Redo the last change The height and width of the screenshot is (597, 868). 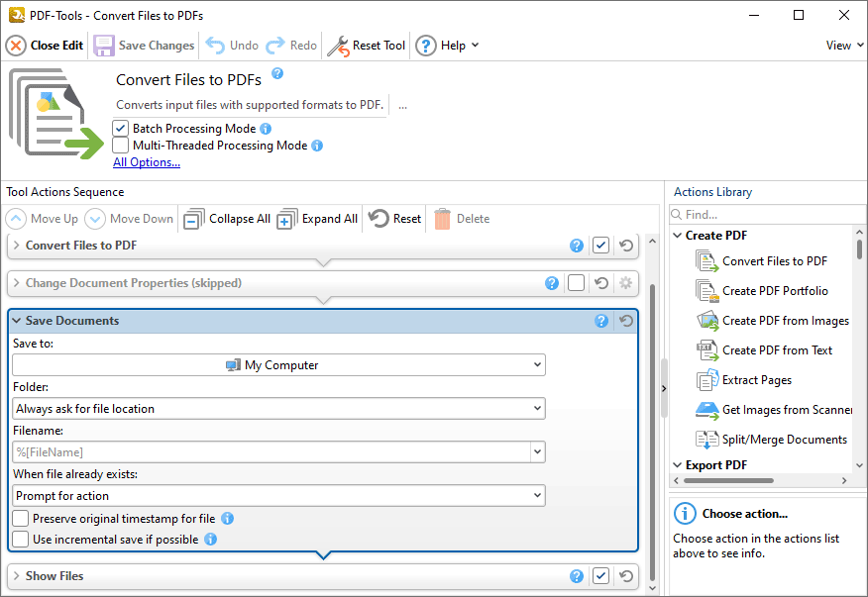[x=291, y=46]
